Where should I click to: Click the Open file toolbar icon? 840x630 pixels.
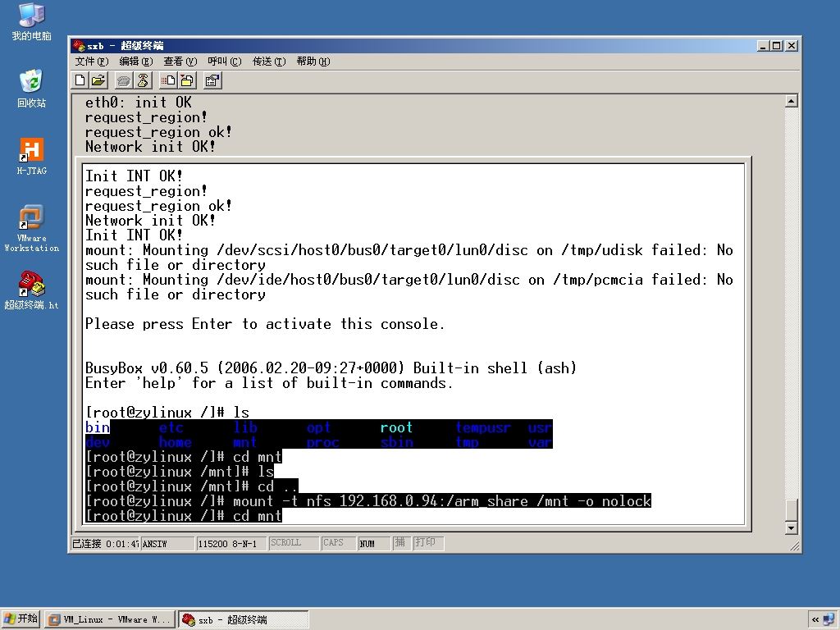click(98, 81)
